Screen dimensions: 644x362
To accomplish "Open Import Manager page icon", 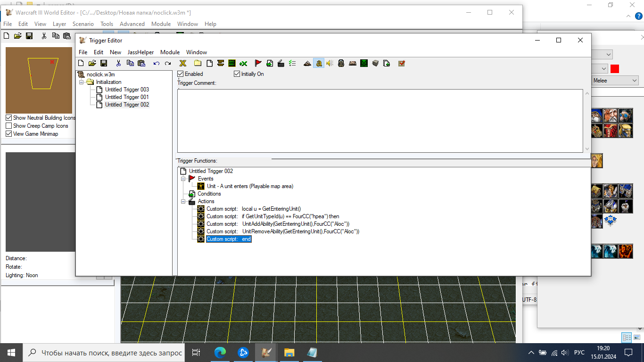I will pos(387,63).
